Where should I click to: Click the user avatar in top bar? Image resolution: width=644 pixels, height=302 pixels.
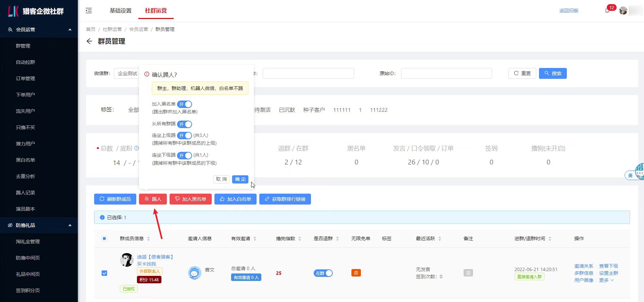coord(623,11)
